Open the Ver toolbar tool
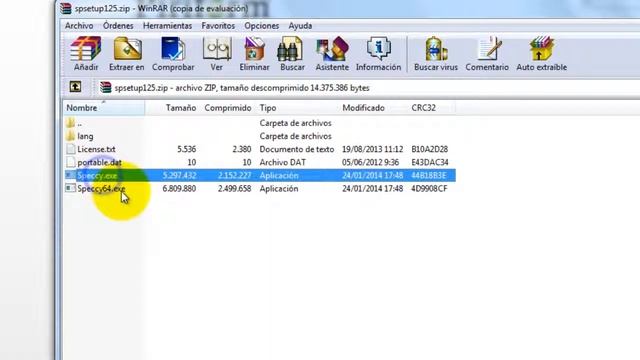Image resolution: width=640 pixels, height=360 pixels. 217,49
